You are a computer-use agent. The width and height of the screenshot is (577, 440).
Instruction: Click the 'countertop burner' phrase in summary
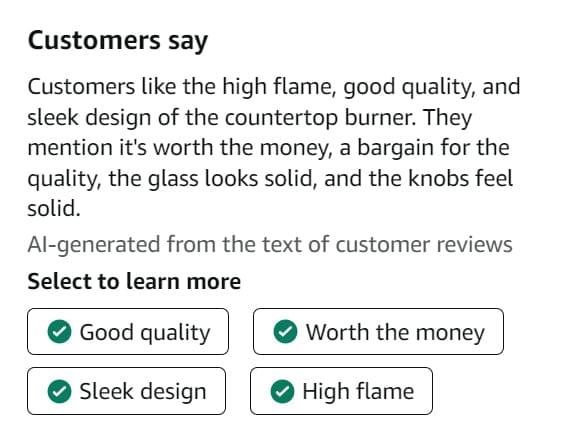coord(321,118)
